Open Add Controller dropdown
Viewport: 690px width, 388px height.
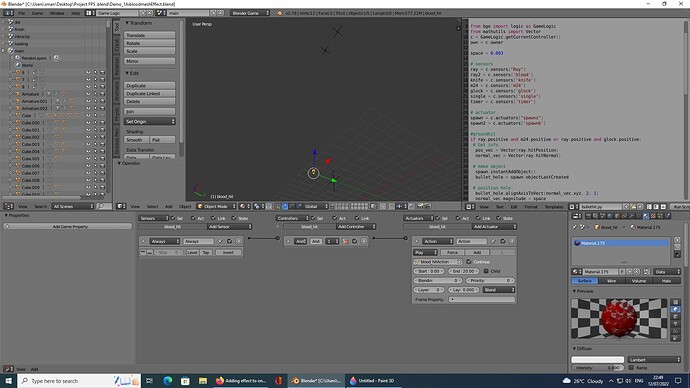tap(356, 227)
